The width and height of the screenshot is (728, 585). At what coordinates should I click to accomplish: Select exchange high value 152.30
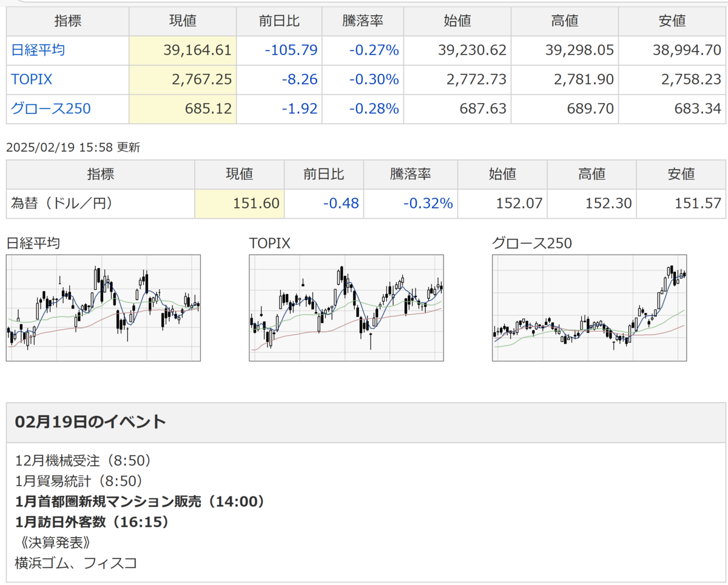[608, 204]
